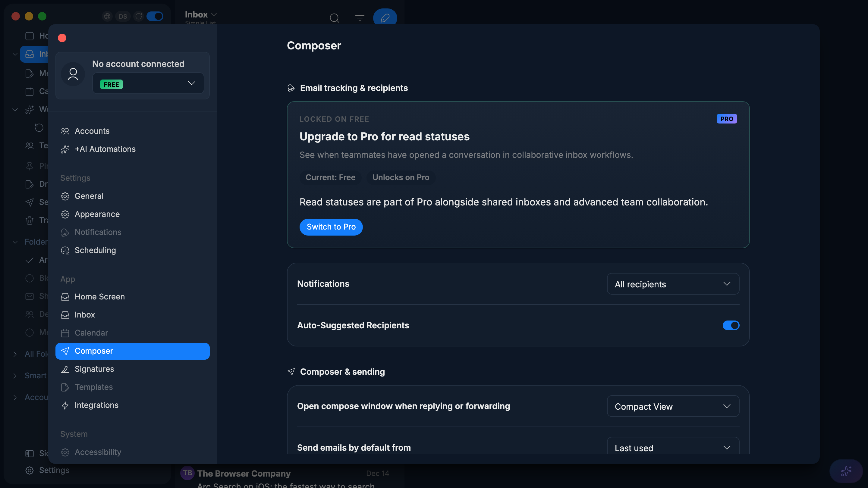
Task: Click the Email tracking & recipients heading
Action: [354, 88]
